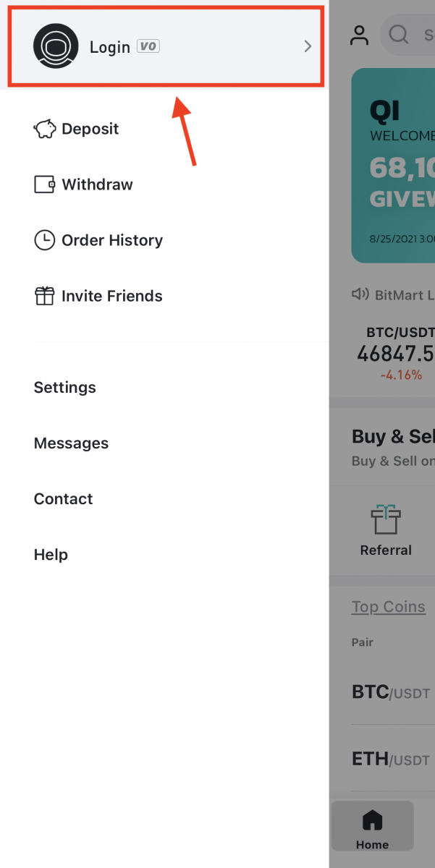Select Contact in the side menu
Screen dimensions: 435x868
tap(64, 499)
